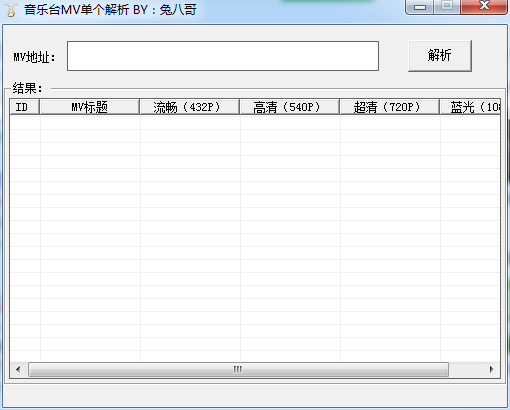Sort by the MV标题 column header

pos(90,107)
